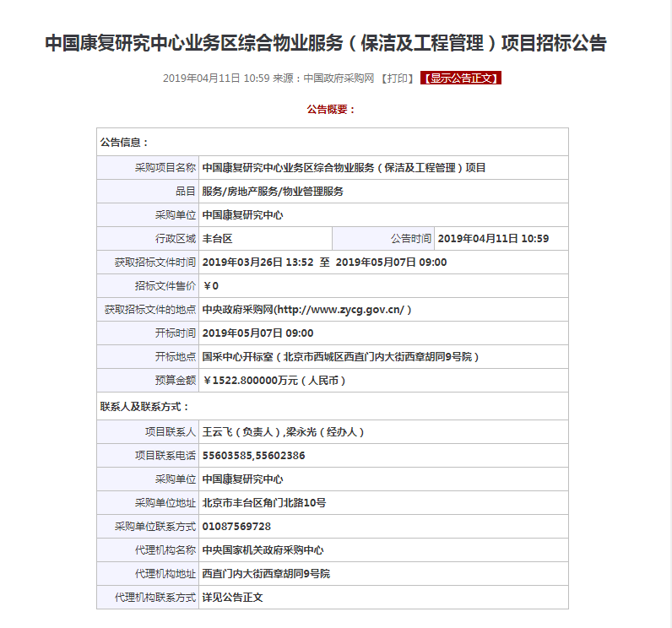Viewport: 672px width, 628px height.
Task: Click the 采购单位地址 label cell
Action: coord(148,503)
